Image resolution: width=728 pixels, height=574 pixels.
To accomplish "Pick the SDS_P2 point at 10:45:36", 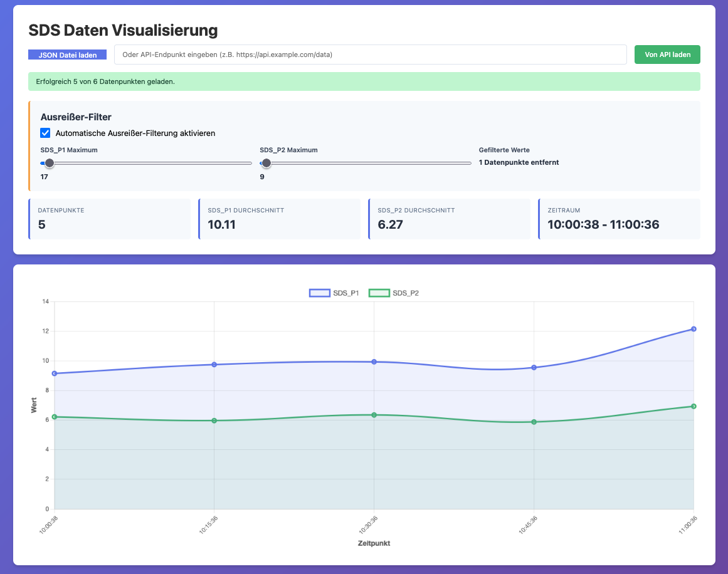I will point(534,422).
